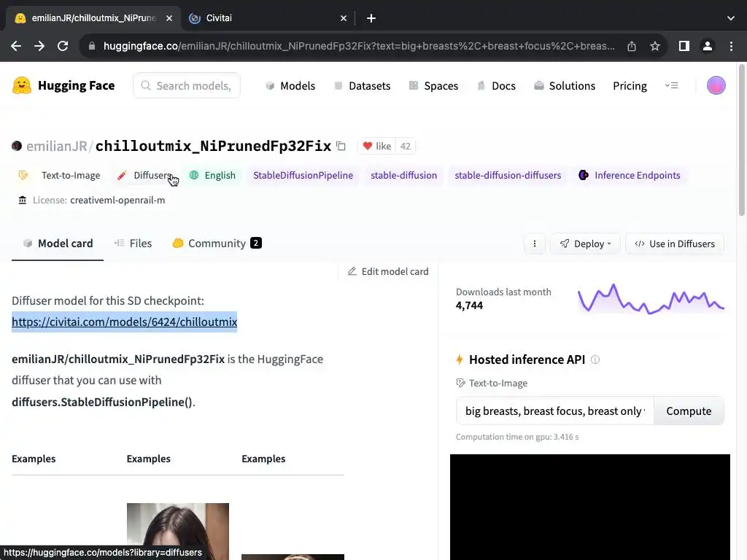Image resolution: width=747 pixels, height=560 pixels.
Task: Open the Hosted inference API info icon
Action: point(595,359)
